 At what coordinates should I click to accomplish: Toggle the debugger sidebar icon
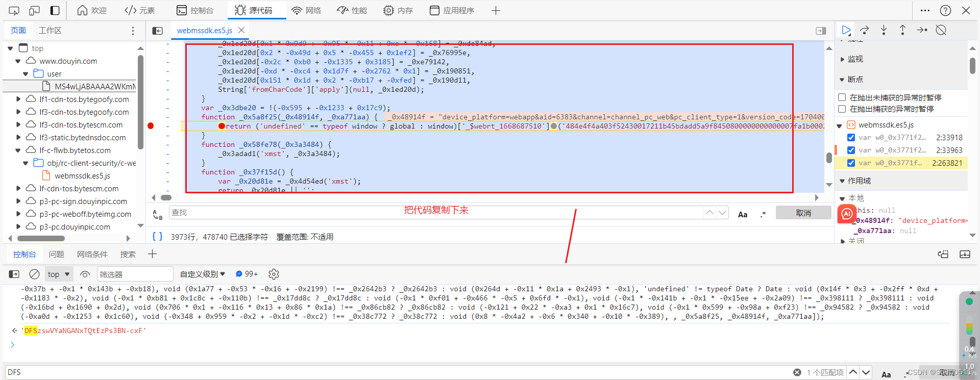pyautogui.click(x=821, y=31)
